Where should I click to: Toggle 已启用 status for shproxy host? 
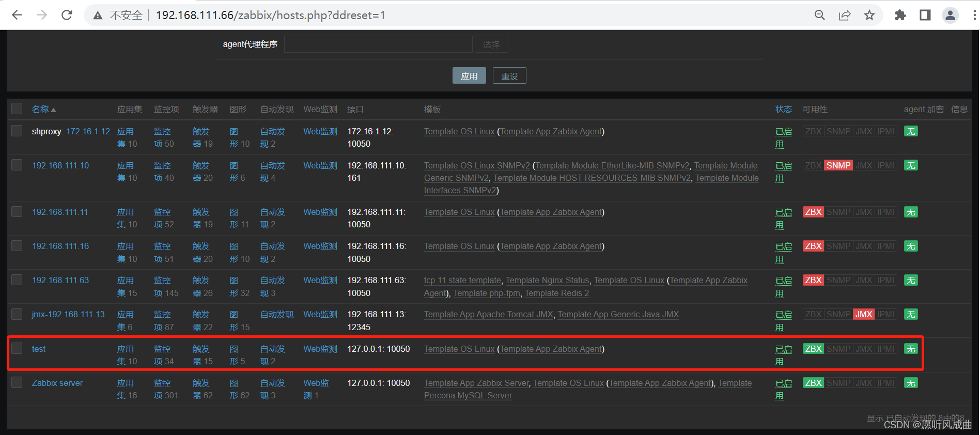point(783,137)
